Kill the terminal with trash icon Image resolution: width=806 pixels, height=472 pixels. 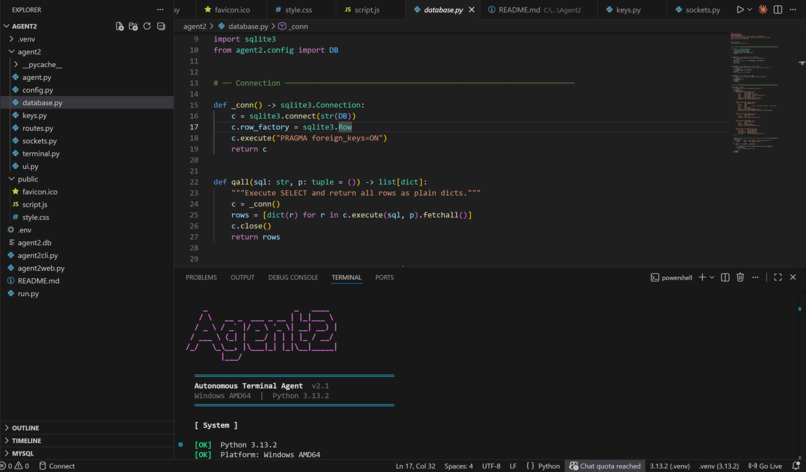pos(740,278)
